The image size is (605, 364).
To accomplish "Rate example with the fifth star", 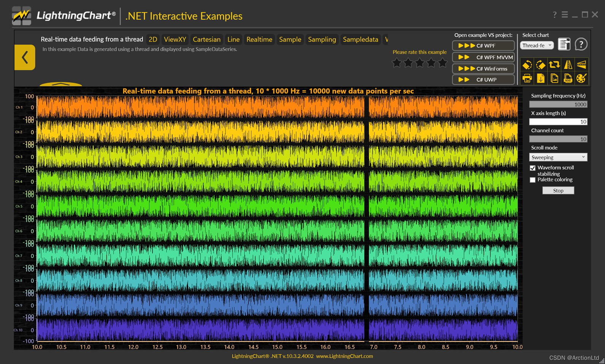I will point(442,63).
